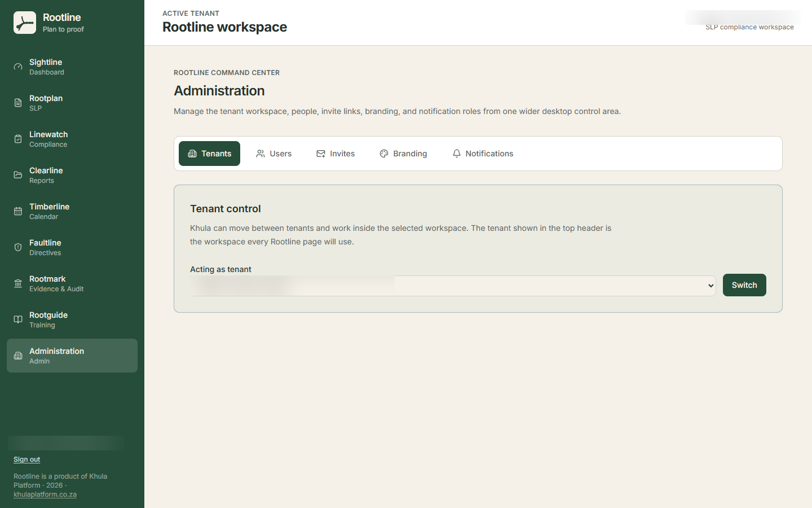Screen dimensions: 812x508
Task: Select Administration Admin in sidebar
Action: pos(72,356)
